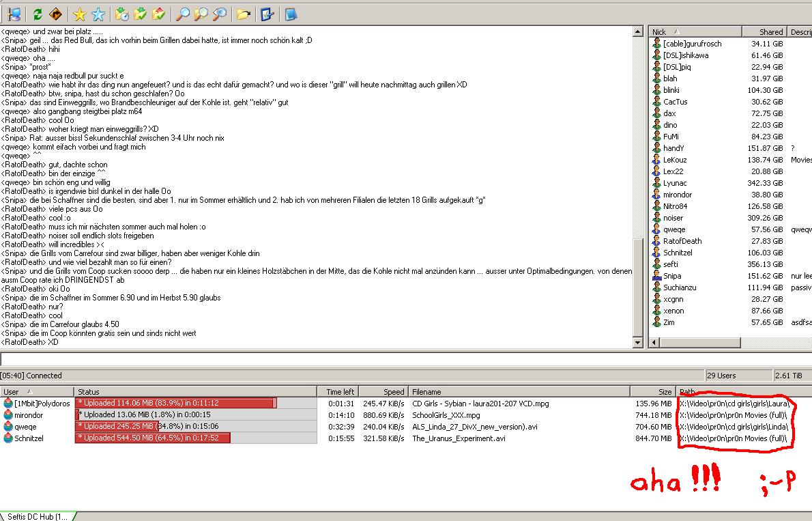Open the Download Queue folder icon

tap(122, 14)
